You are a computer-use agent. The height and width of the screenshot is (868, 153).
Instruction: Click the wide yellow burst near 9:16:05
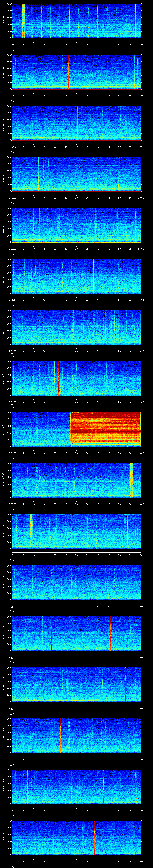[23, 20]
